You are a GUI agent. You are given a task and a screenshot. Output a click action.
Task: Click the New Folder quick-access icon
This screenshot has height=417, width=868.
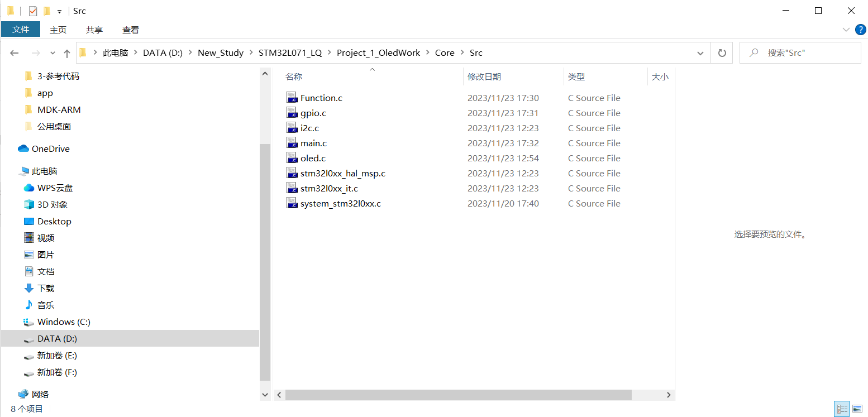point(47,11)
